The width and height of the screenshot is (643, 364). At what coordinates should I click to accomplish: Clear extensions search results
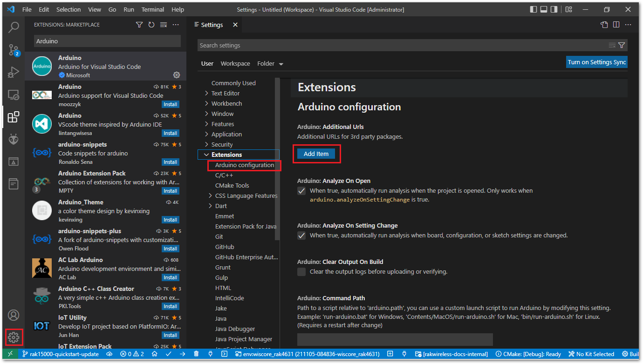tap(164, 25)
